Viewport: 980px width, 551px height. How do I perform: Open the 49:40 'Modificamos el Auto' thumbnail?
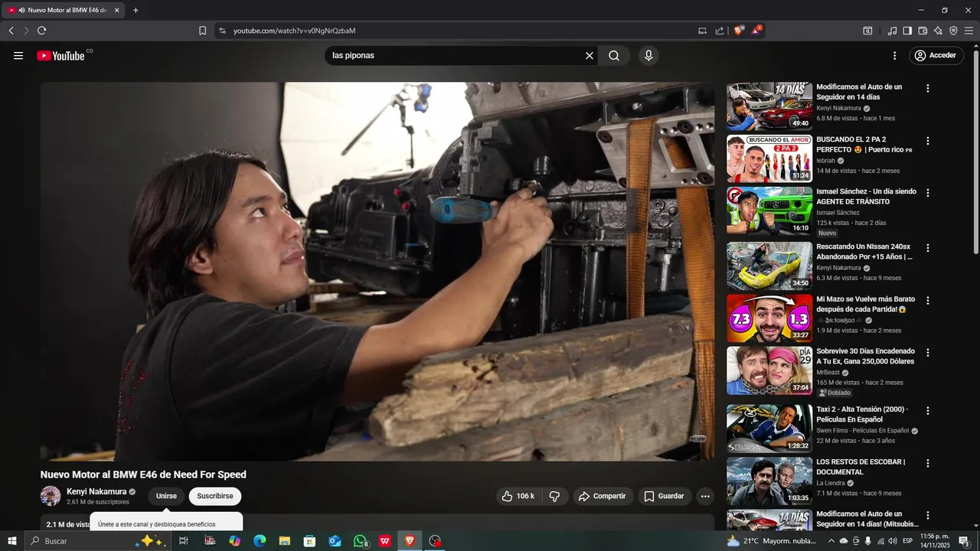[x=769, y=106]
